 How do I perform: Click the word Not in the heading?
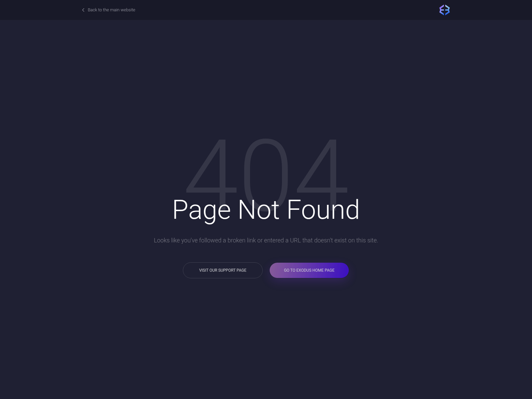259,210
